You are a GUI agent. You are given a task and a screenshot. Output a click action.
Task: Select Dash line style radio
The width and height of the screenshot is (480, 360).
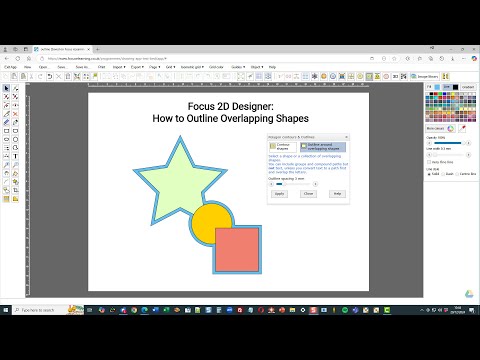pyautogui.click(x=443, y=174)
